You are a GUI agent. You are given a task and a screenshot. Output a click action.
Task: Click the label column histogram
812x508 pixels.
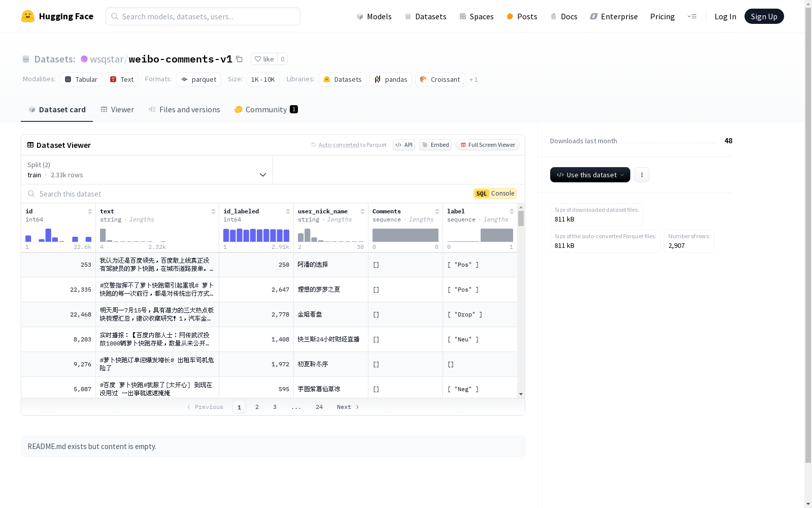(480, 235)
